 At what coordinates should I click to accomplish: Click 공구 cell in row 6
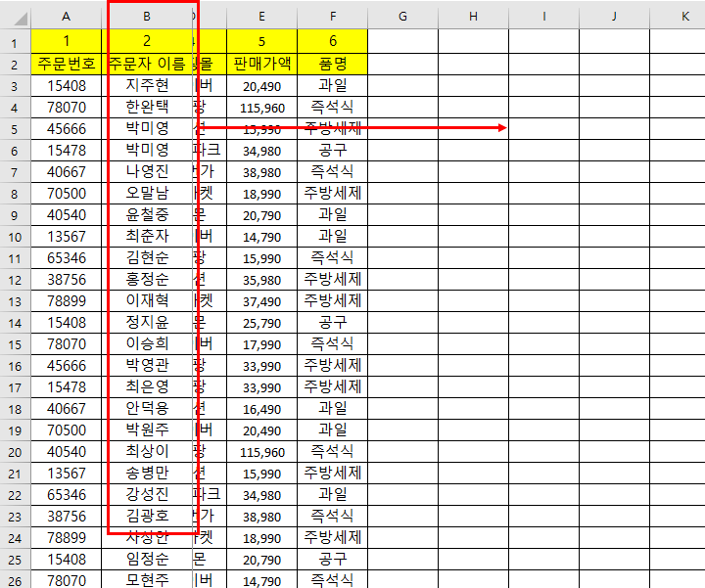tap(332, 150)
